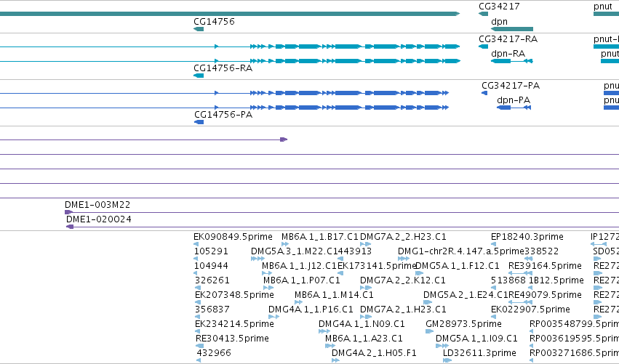
Task: Select the EK234214.5prime EST label
Action: [x=234, y=324]
